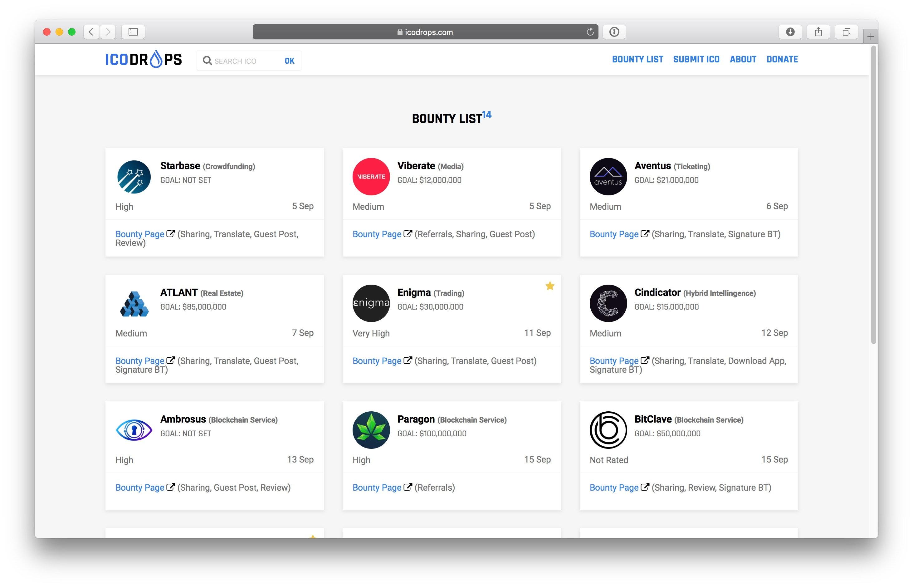Open the SUBMIT ICO nav item

click(x=696, y=59)
